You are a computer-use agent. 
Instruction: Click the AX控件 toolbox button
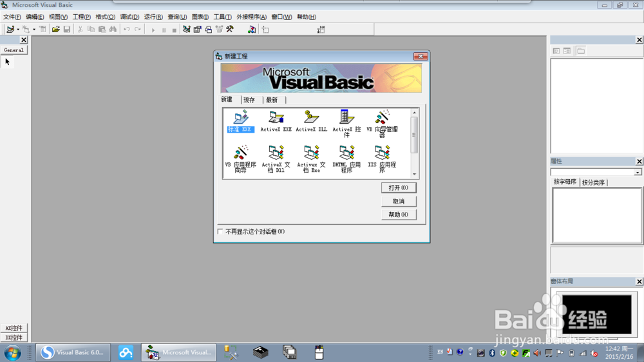coord(14,329)
